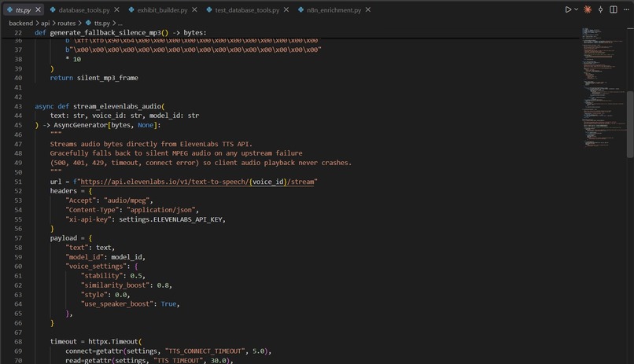Viewport: 634px width, 364px height.
Task: Click '"similarity_boost": 0.8' line
Action: click(x=126, y=285)
